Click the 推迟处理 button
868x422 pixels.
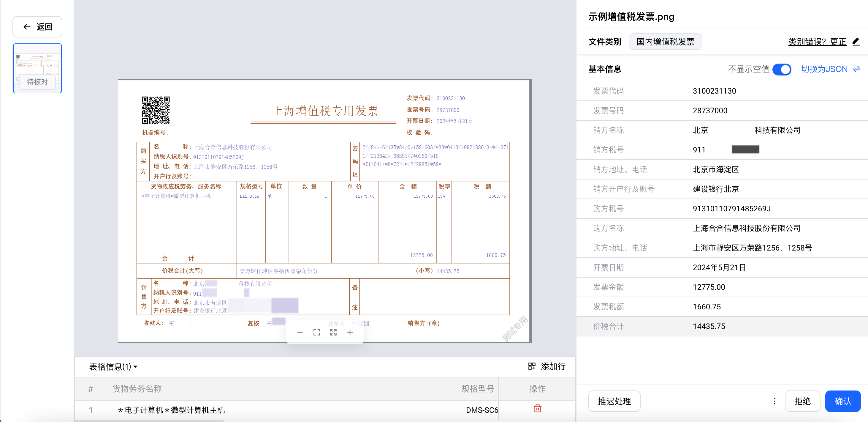pos(614,401)
